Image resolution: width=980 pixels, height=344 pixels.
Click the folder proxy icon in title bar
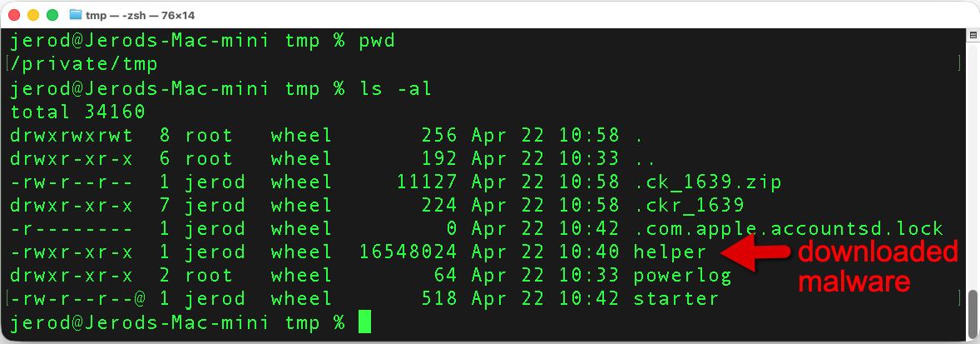[76, 15]
